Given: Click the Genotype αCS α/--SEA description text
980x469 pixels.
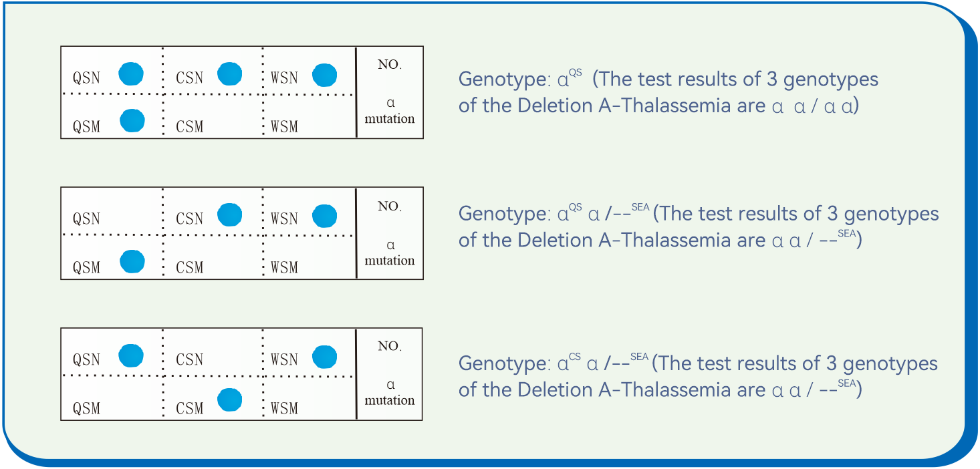Looking at the screenshot, I should [698, 376].
